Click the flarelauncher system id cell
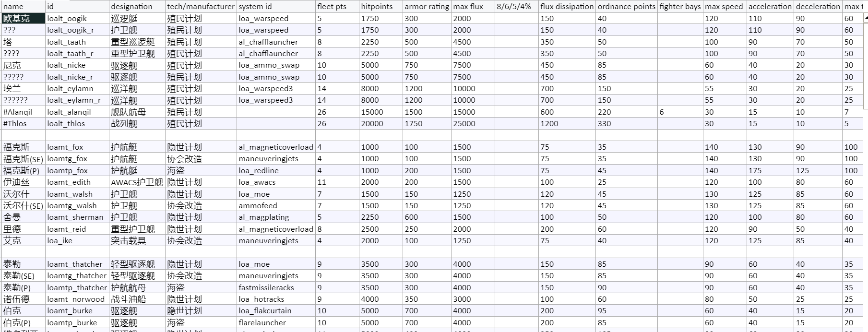 (x=276, y=323)
